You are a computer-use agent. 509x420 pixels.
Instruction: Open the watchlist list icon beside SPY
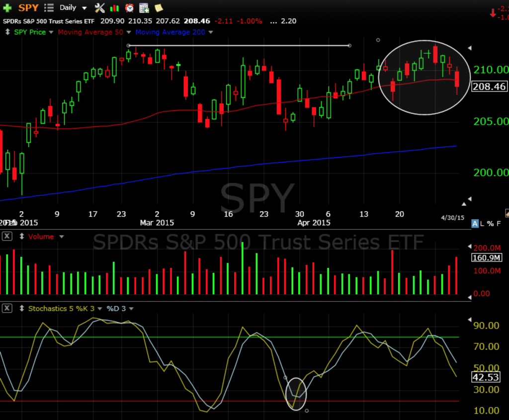(49, 8)
